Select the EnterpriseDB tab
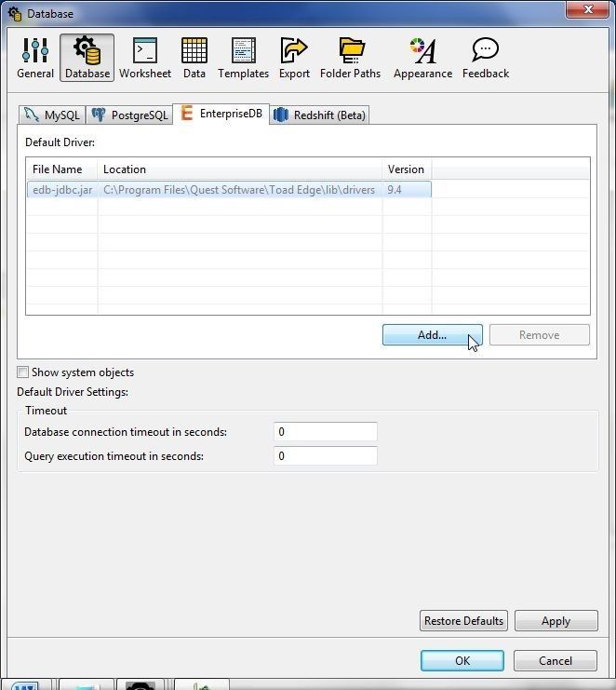This screenshot has width=616, height=690. click(x=221, y=114)
